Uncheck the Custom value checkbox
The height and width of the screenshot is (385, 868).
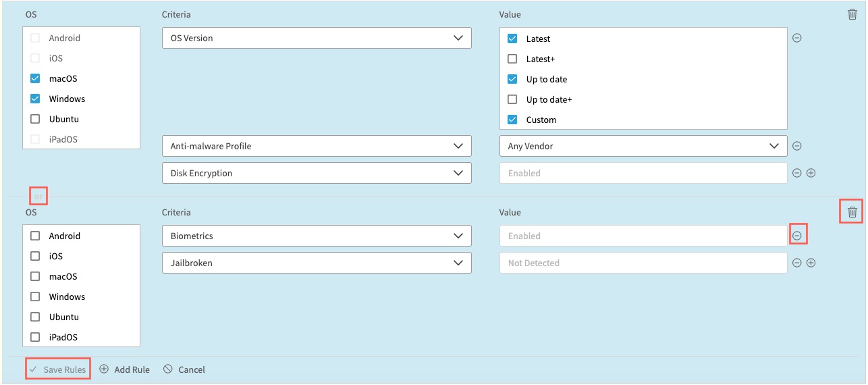pyautogui.click(x=512, y=120)
